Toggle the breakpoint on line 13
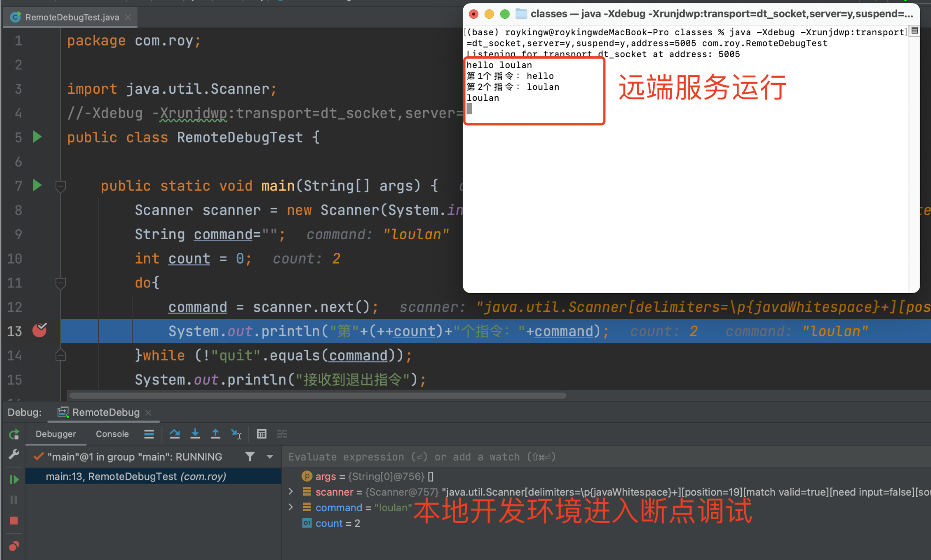The image size is (931, 560). coord(40,331)
